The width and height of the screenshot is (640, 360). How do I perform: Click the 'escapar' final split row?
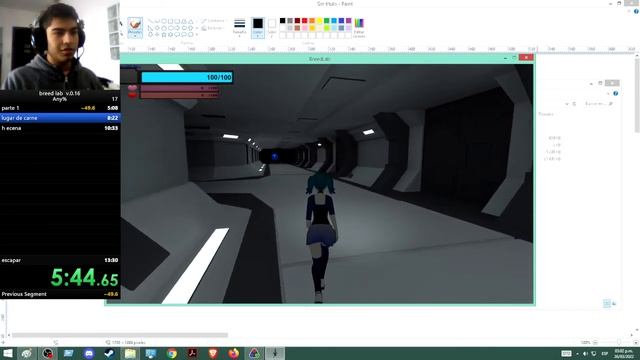click(x=60, y=260)
